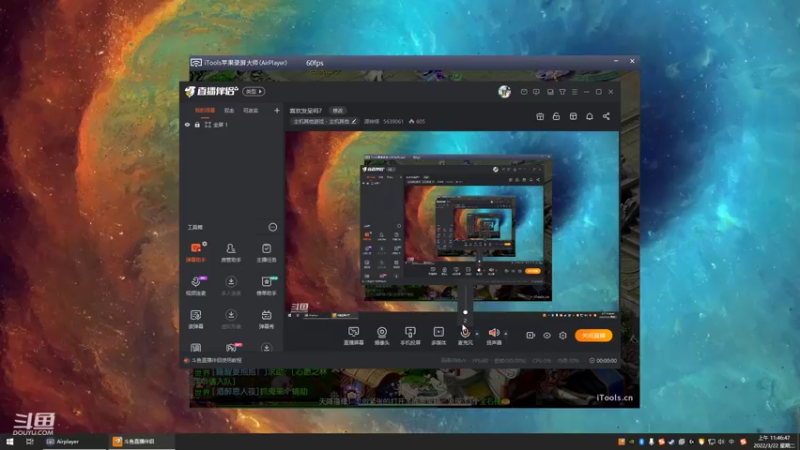Open Task View on the taskbar
The height and width of the screenshot is (450, 800).
pos(30,441)
